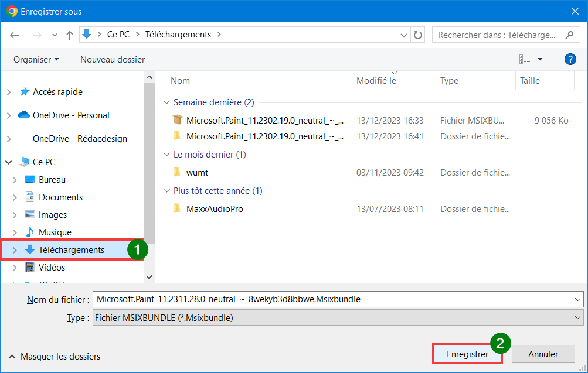Sort by Modifié le column
588x373 pixels.
[376, 81]
